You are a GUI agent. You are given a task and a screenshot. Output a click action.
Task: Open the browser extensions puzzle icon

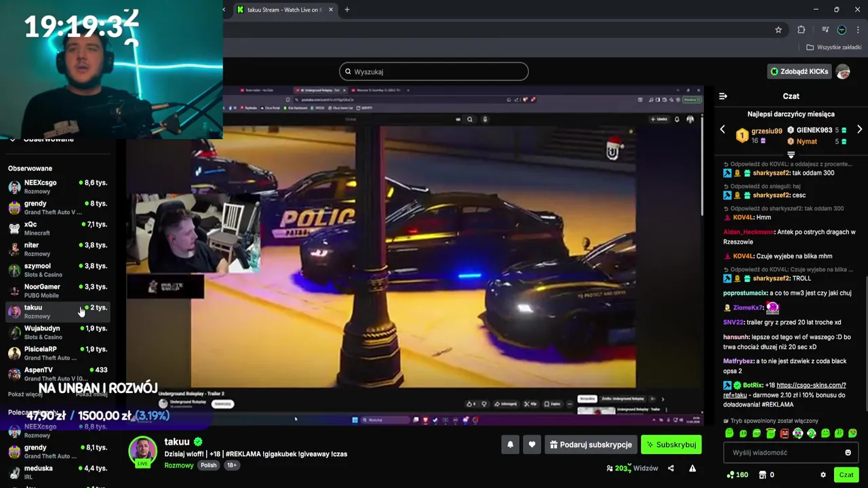point(802,30)
